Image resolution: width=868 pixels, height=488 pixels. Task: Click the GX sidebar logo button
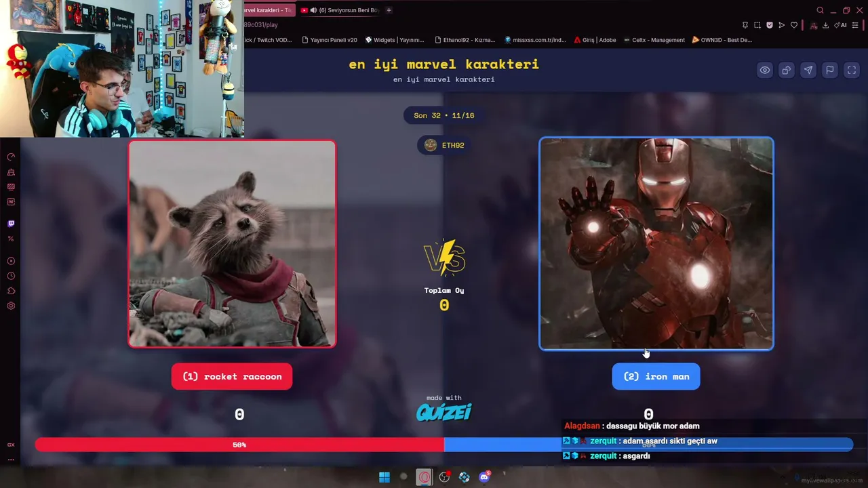tap(11, 445)
